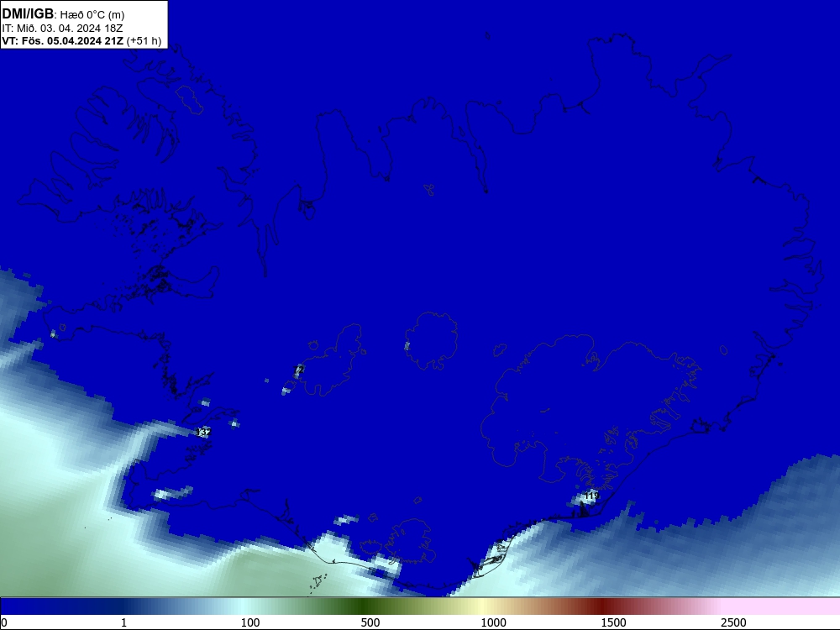Click the 'Hæð 0°C (m)' parameter label
This screenshot has width=840, height=630.
click(x=92, y=15)
